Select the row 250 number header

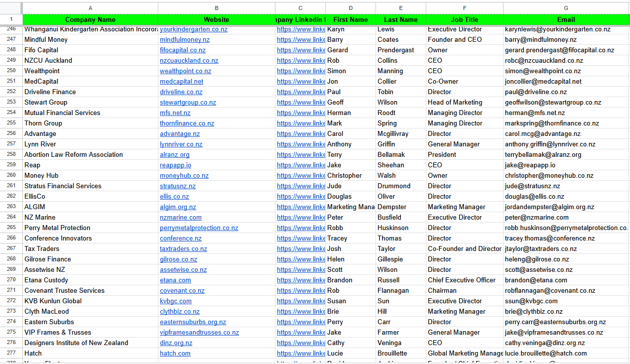(x=11, y=71)
